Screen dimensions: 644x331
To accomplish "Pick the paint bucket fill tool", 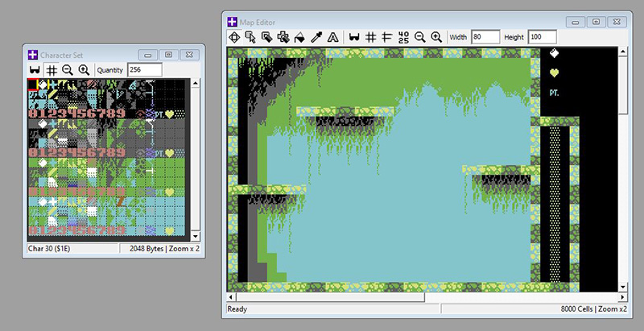I will pos(299,37).
